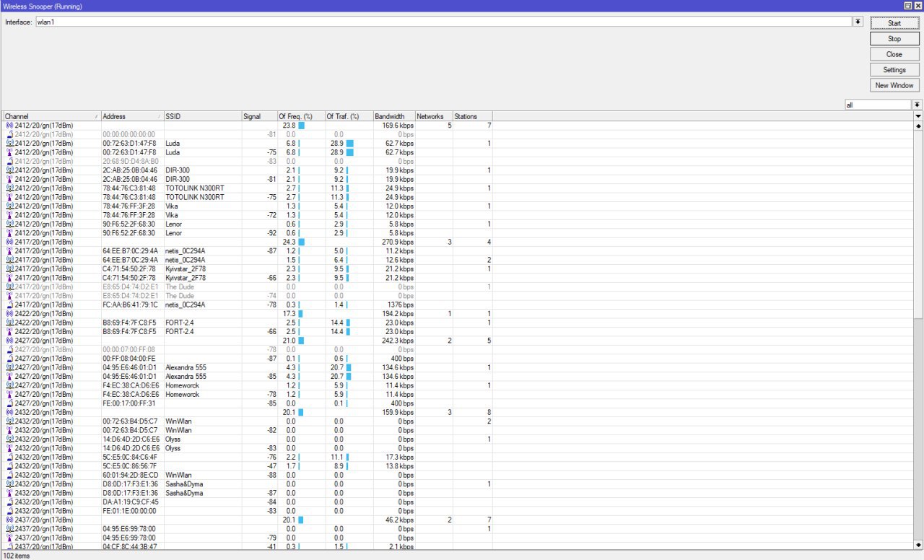The height and width of the screenshot is (560, 924).
Task: Sort by the Signal column header
Action: coord(259,116)
